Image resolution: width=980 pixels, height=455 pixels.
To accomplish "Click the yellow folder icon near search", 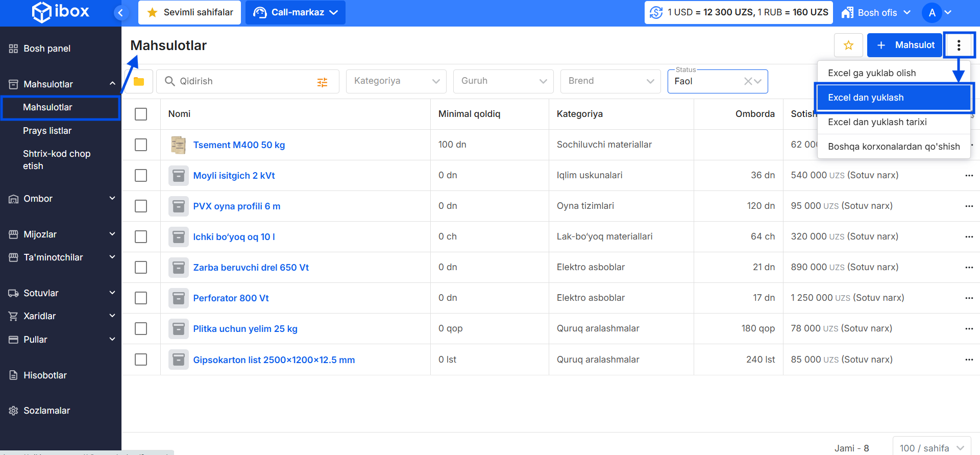I will [x=138, y=82].
